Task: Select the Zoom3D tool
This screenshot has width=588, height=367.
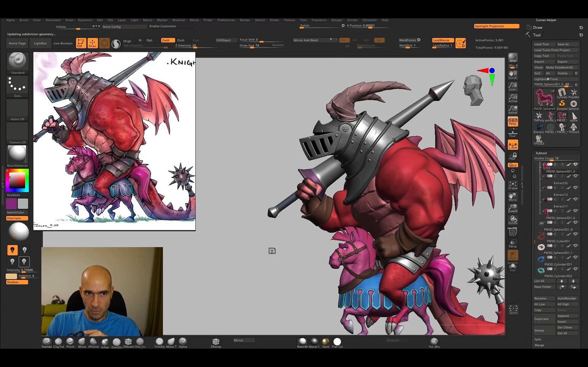Action: 512,209
